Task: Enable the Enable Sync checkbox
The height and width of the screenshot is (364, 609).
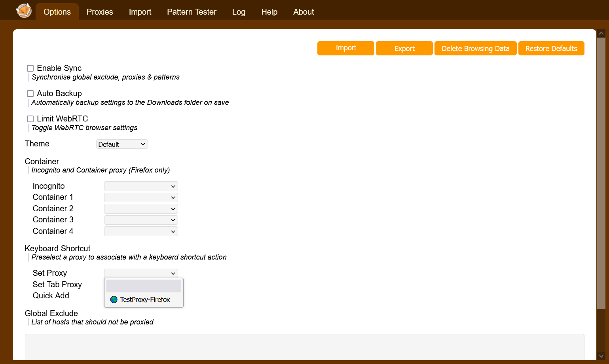Action: pyautogui.click(x=30, y=68)
